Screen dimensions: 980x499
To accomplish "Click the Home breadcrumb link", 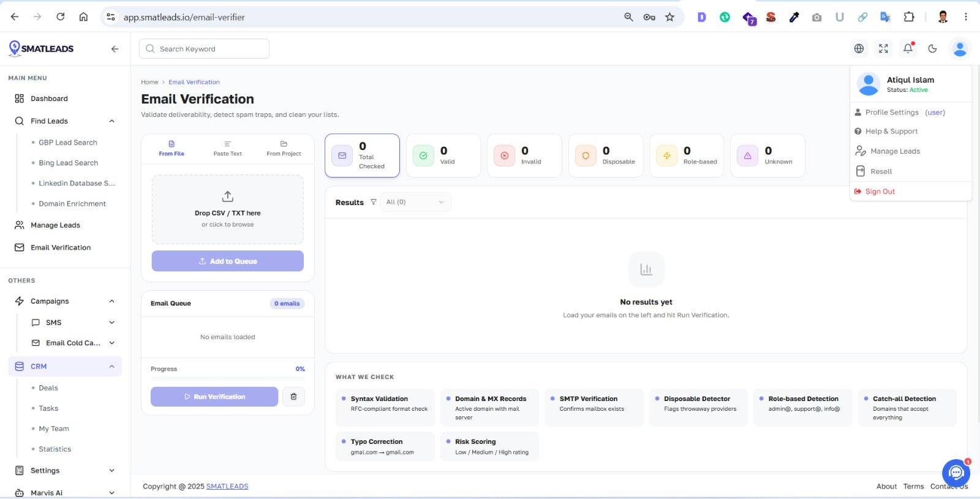I will click(x=149, y=82).
